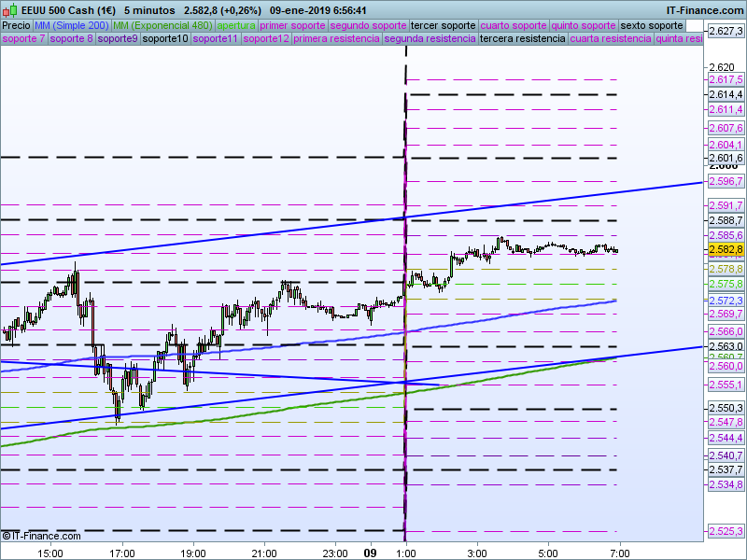Screen dimensions: 747x560
Task: Click the green 2.575,8 price tag
Action: (x=726, y=285)
